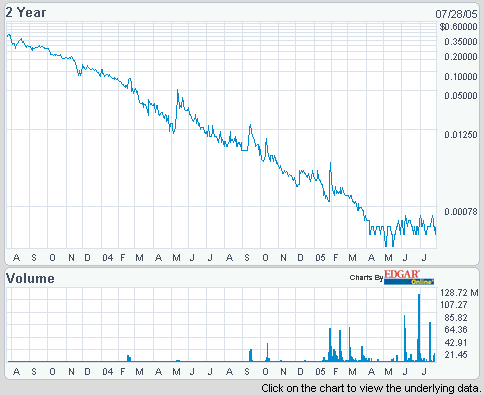Image resolution: width=484 pixels, height=395 pixels.
Task: Click the Volume bar chart area
Action: (x=221, y=325)
